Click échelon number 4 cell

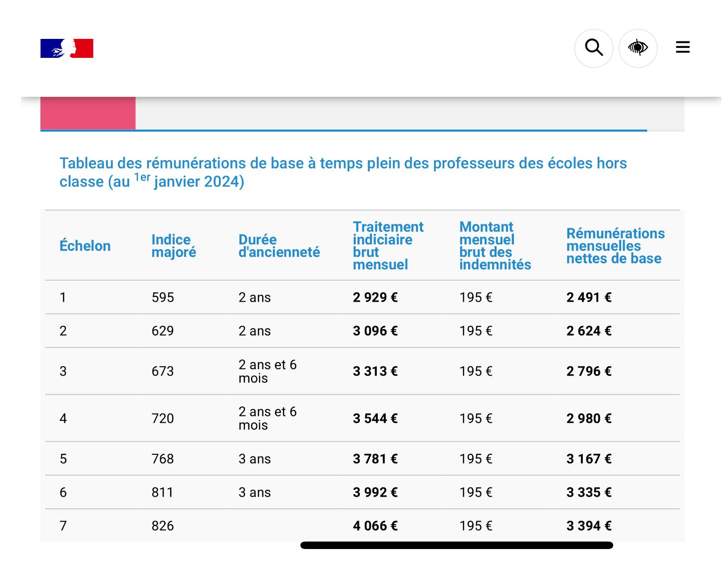click(63, 418)
